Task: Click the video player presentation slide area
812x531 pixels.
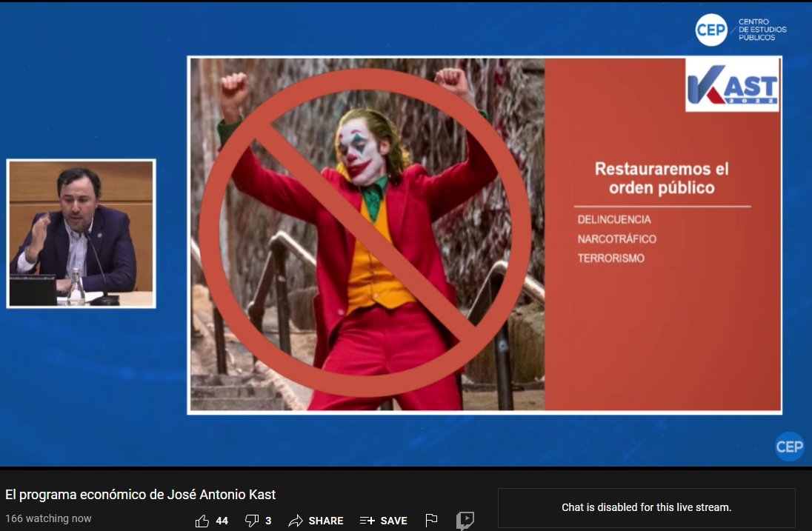Action: 485,235
